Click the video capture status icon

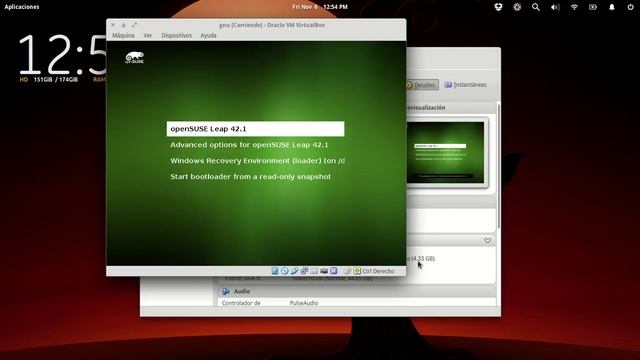coord(333,271)
